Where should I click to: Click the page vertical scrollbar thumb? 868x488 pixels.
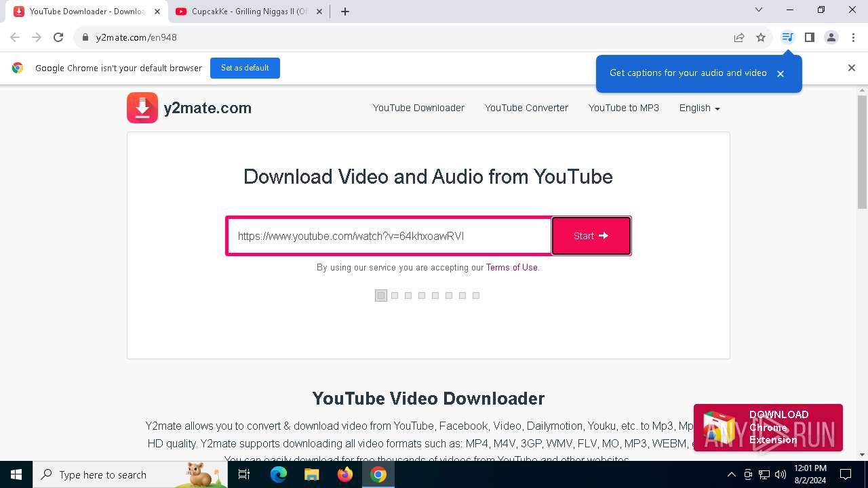862,152
